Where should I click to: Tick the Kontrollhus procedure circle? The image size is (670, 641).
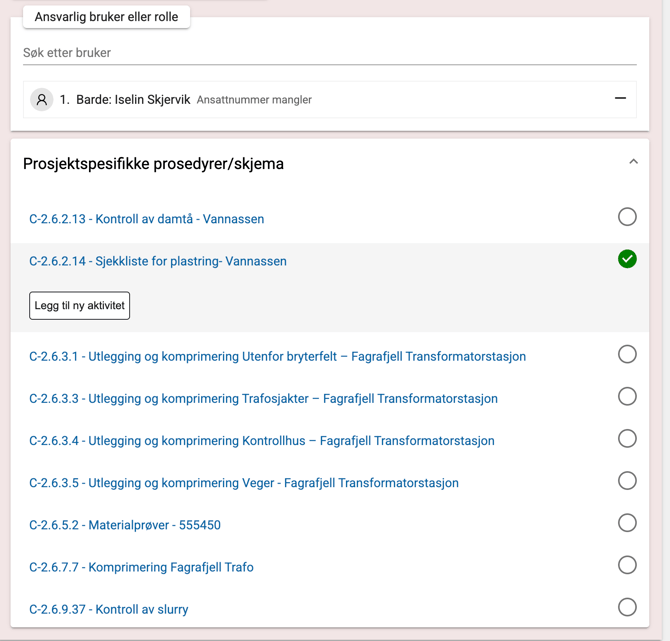(x=627, y=438)
